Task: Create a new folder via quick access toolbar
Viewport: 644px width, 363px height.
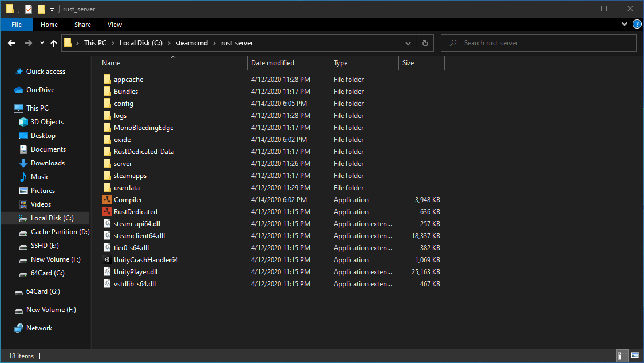Action: [x=40, y=9]
